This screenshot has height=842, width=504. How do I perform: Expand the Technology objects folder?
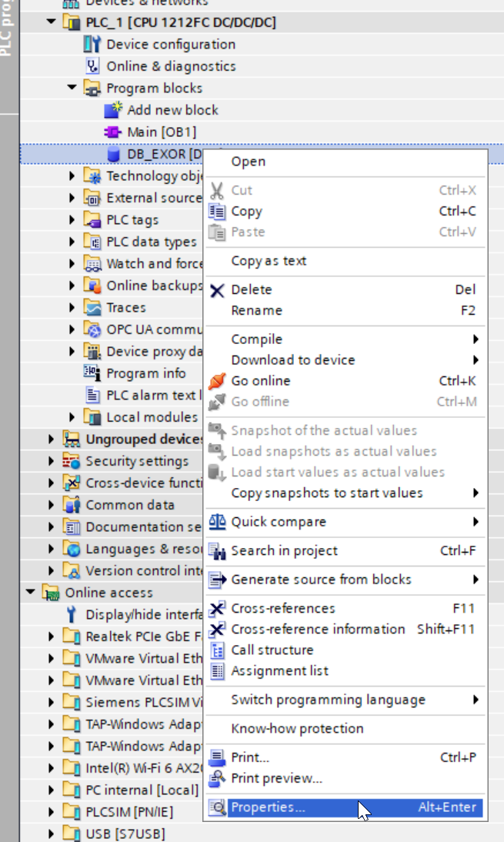pos(72,175)
